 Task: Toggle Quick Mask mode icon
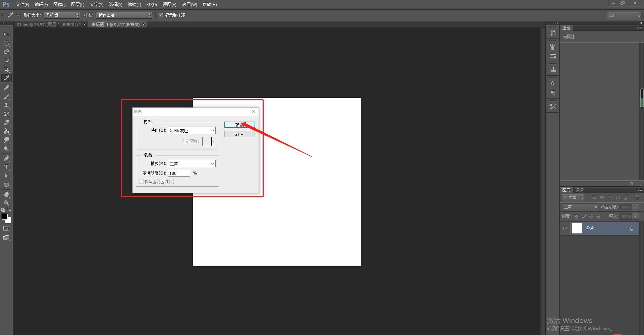coord(6,228)
